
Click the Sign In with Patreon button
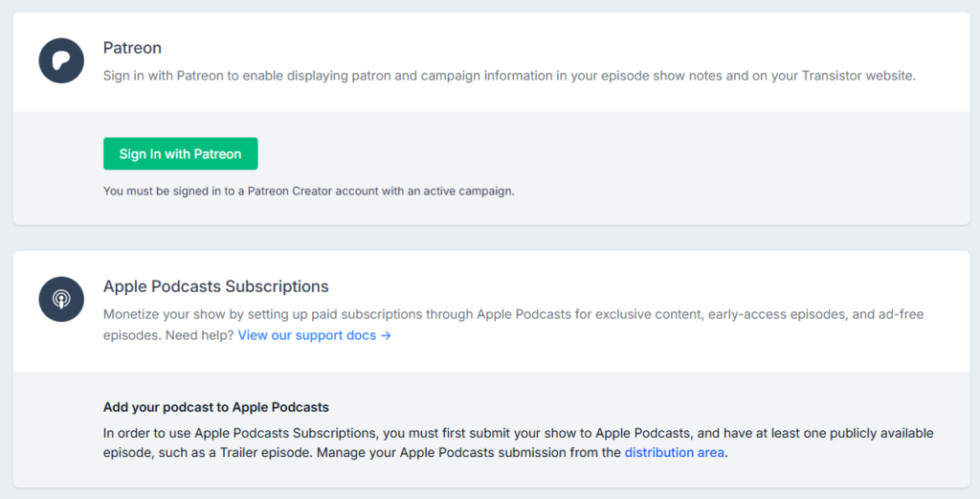pos(181,154)
